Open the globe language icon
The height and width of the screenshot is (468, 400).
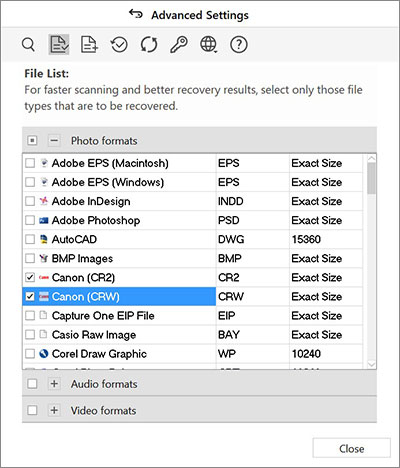209,44
